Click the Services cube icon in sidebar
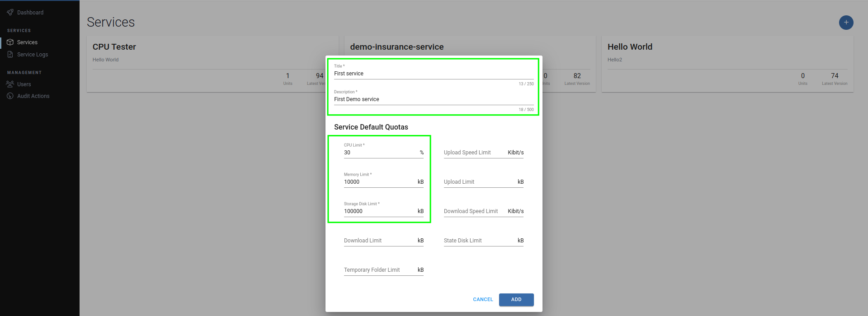Screen dimensions: 868x316 tap(10, 42)
